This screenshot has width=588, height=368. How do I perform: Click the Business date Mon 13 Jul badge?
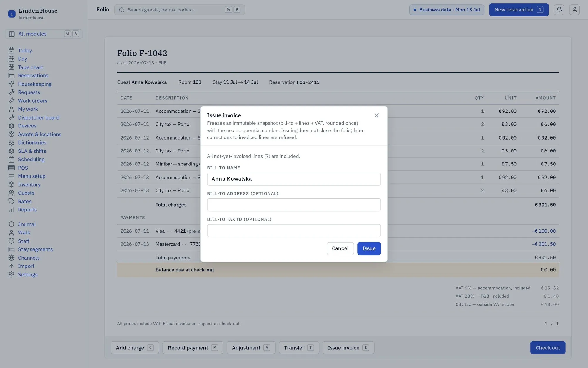446,10
